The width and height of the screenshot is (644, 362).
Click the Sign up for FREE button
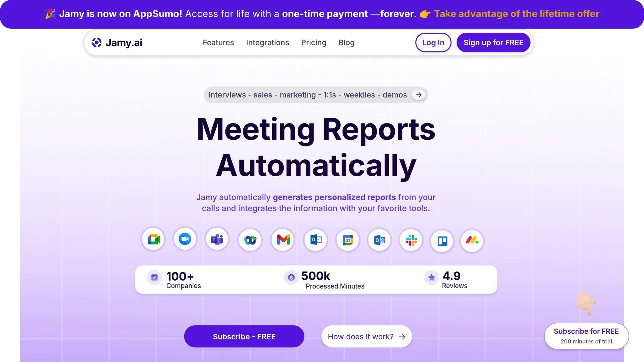493,42
